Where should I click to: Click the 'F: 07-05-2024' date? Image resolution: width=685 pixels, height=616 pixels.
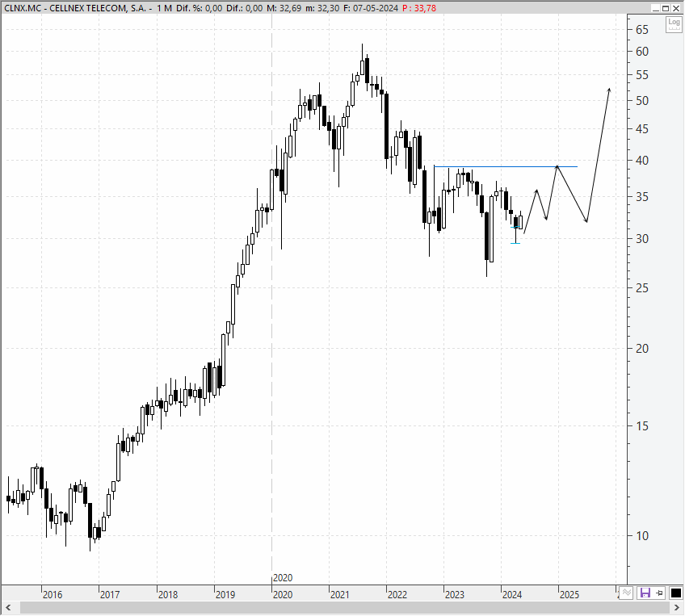pos(371,8)
